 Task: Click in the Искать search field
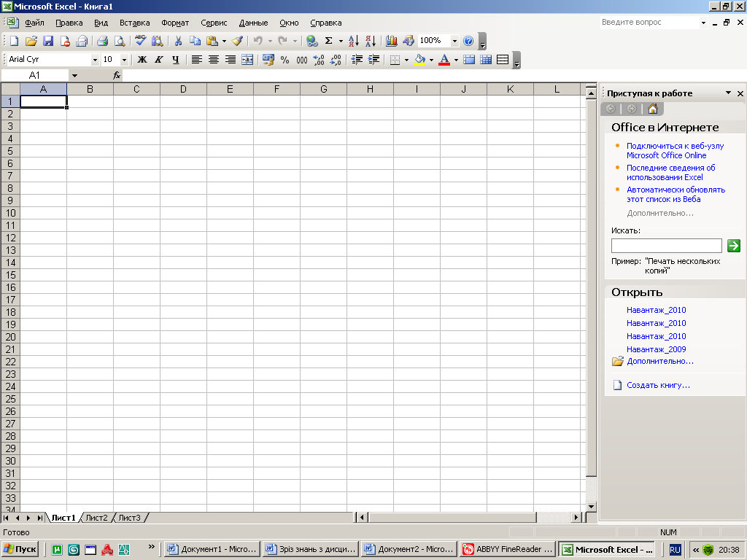coord(667,246)
